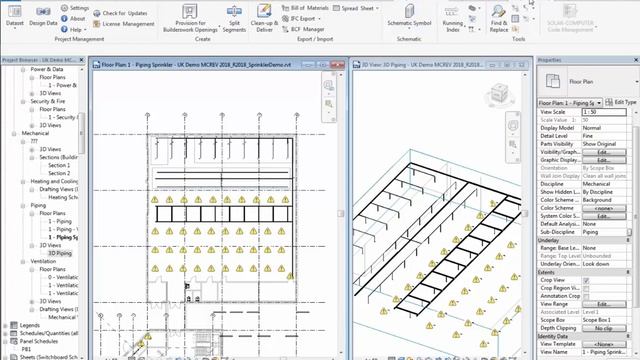Collapse the Underlay properties section
Image resolution: width=640 pixels, height=360 pixels.
[x=628, y=240]
